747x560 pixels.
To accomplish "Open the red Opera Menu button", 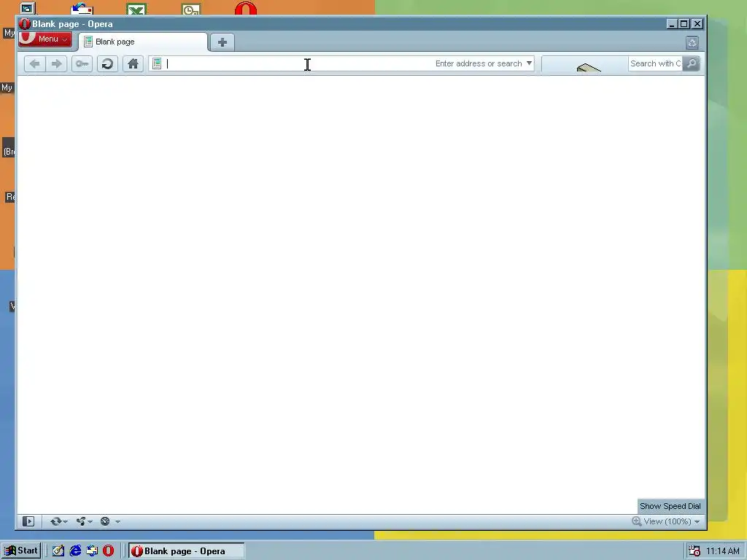I will (45, 39).
